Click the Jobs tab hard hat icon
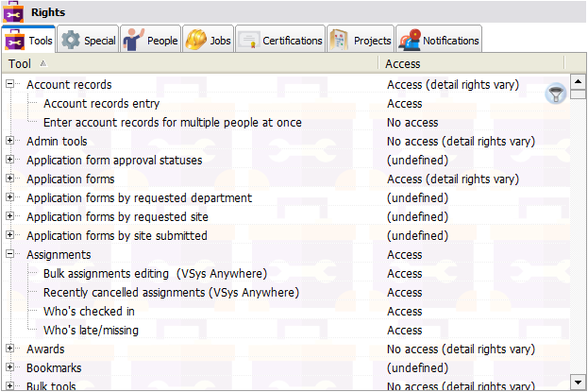Viewport: 588px width, 392px height. (196, 41)
